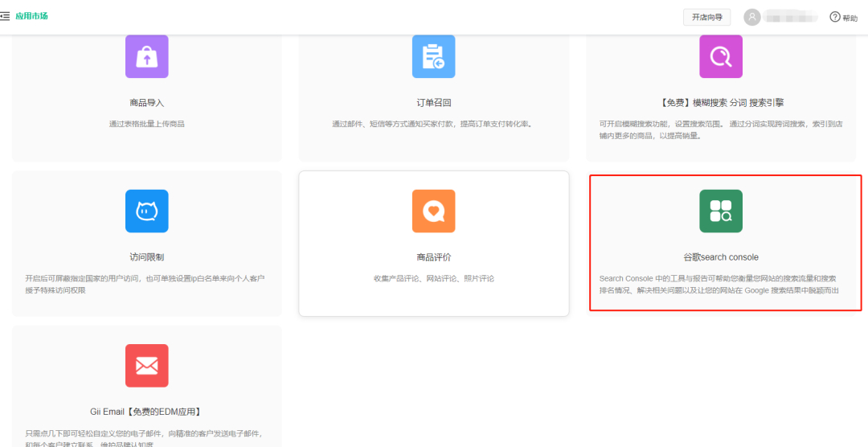This screenshot has width=868, height=447.
Task: Open the Gii Email【免费的EDM应用】 title
Action: (145, 412)
